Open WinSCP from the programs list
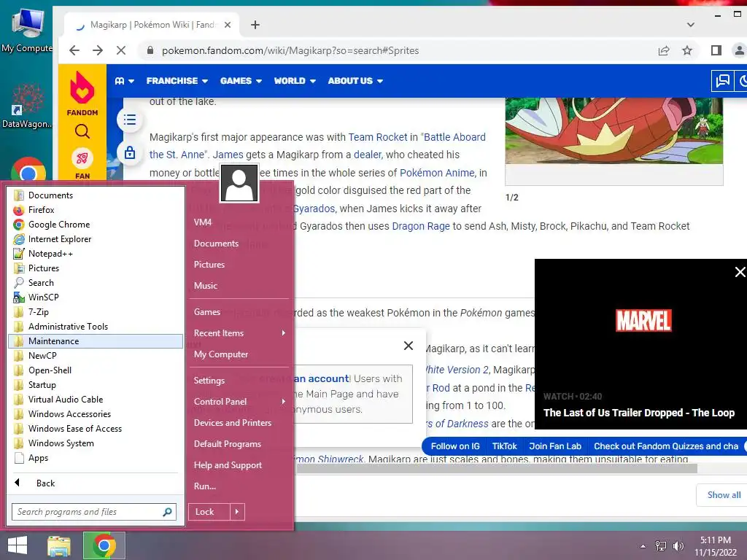The width and height of the screenshot is (747, 560). coord(43,297)
